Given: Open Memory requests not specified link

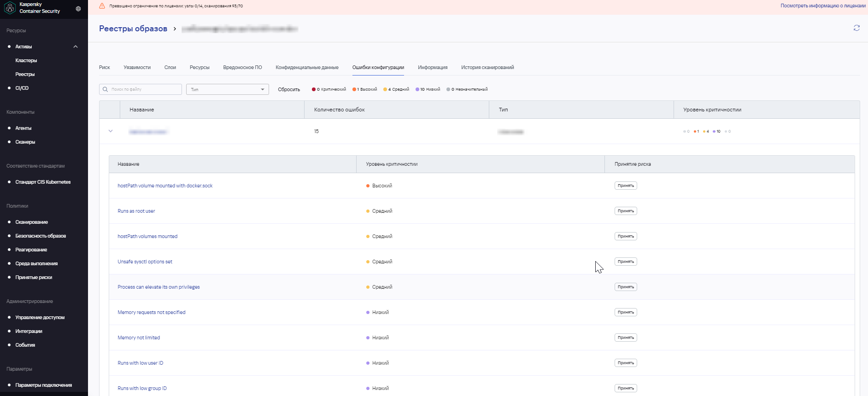Looking at the screenshot, I should point(152,312).
